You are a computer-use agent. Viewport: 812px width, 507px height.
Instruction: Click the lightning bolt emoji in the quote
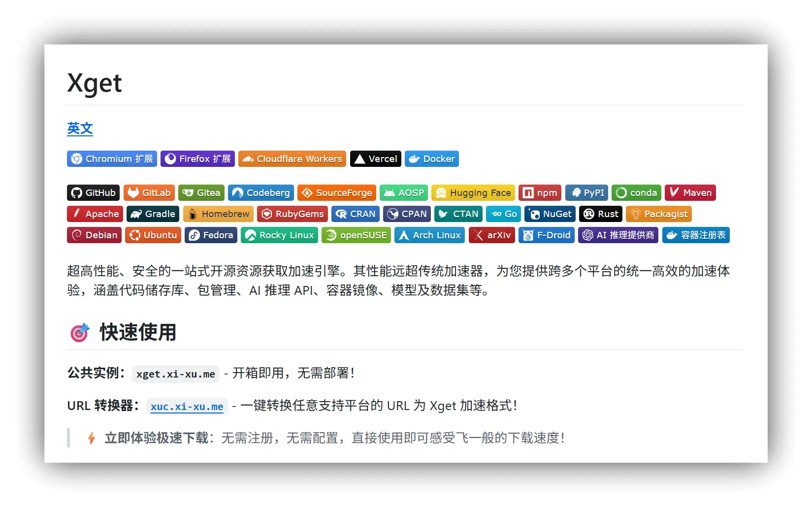[x=92, y=438]
